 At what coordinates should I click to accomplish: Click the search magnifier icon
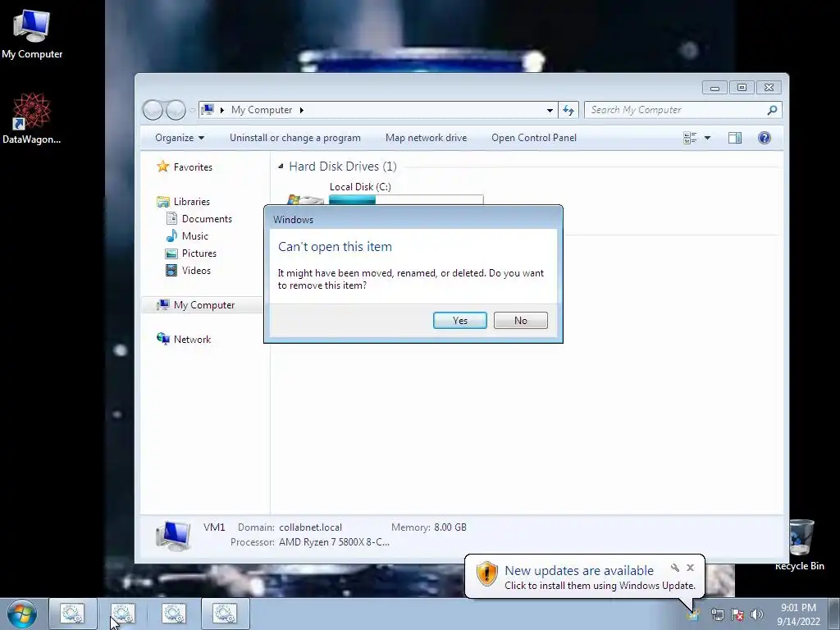pyautogui.click(x=772, y=110)
